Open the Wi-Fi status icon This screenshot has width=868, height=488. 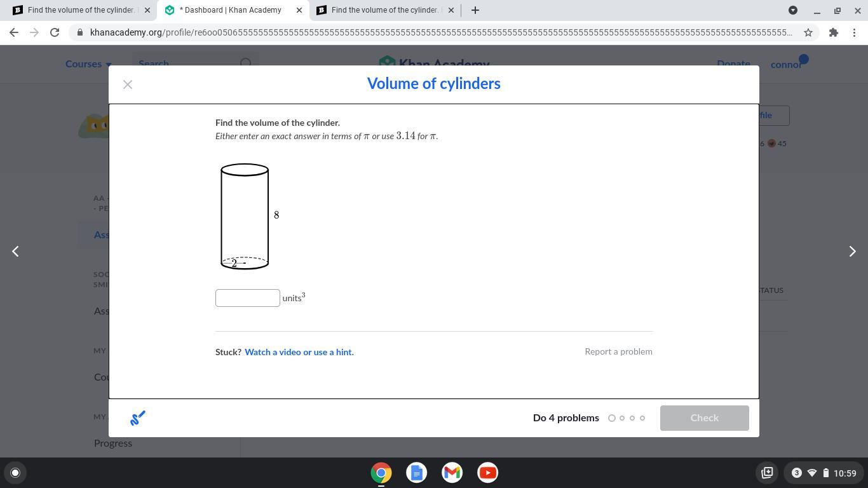811,473
